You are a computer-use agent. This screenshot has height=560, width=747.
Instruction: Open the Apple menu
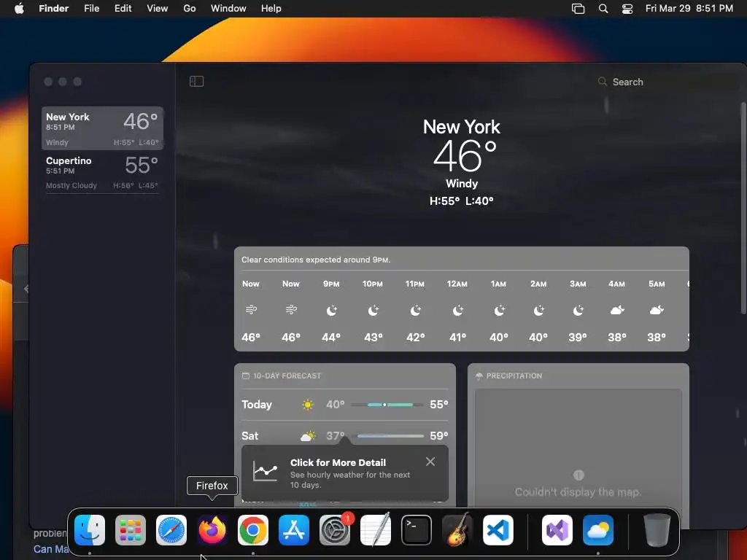coord(19,9)
